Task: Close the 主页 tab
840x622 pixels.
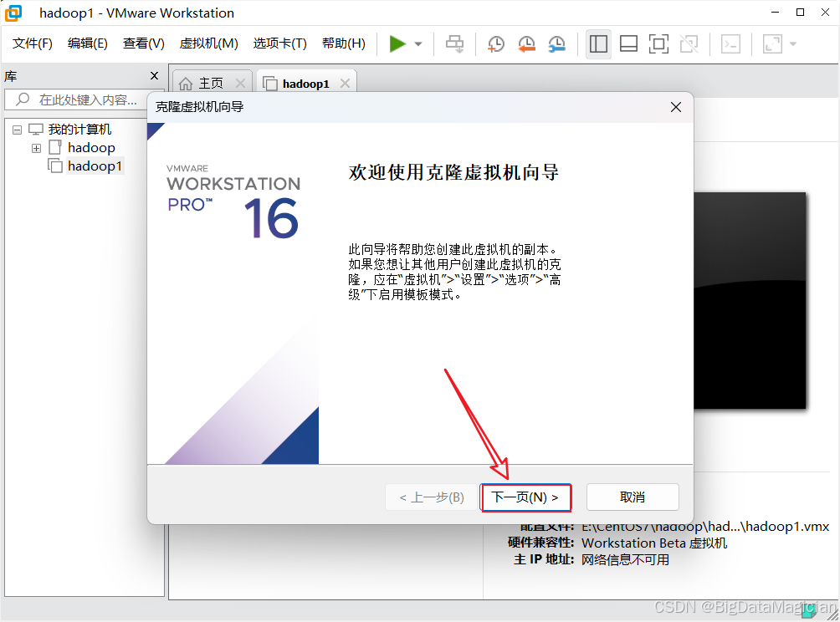Action: (240, 84)
